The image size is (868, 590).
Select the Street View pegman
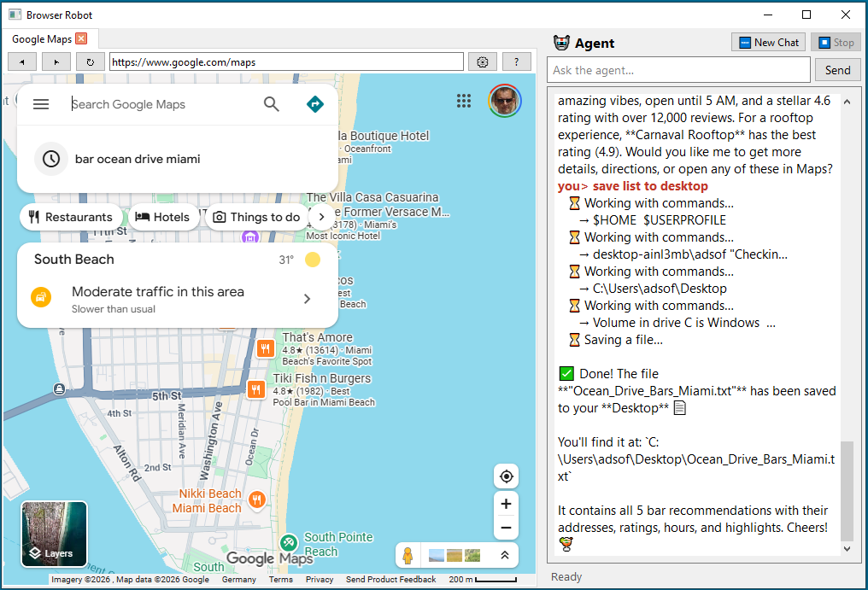408,555
